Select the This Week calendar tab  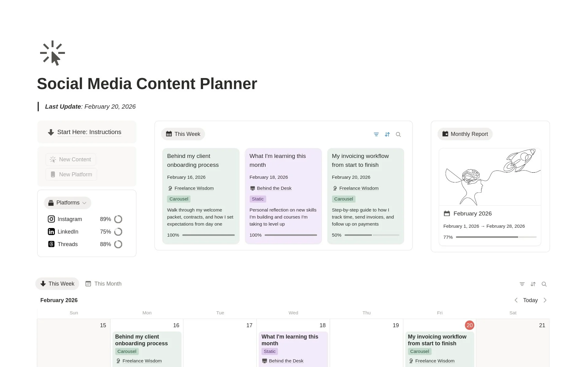57,284
